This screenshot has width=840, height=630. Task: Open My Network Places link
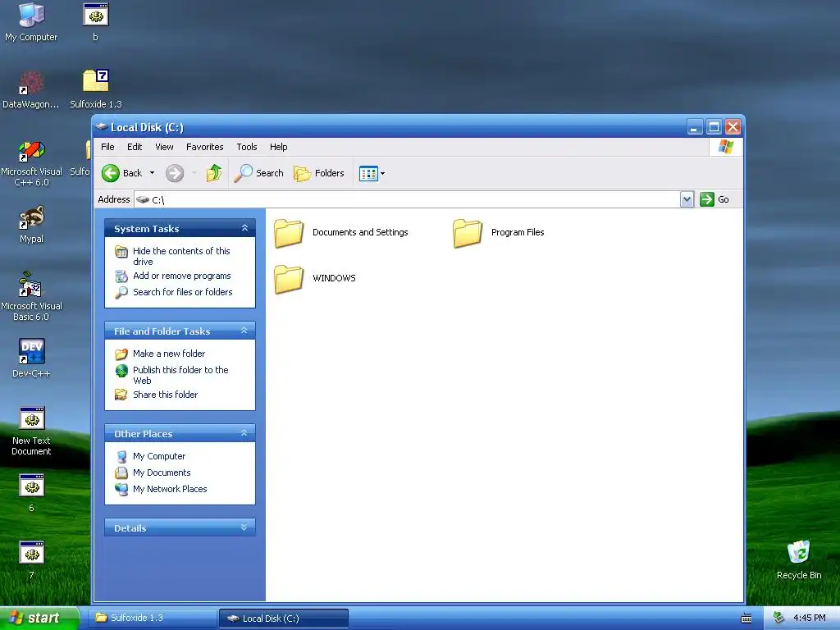click(170, 489)
